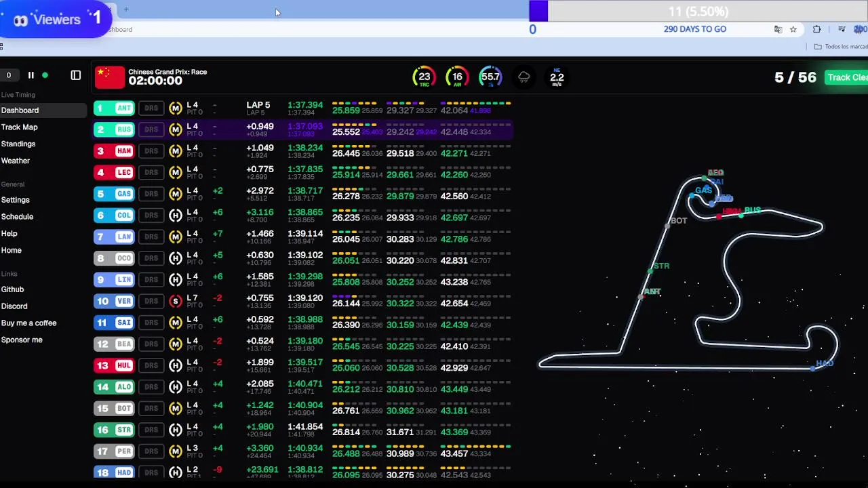
Task: Open the Track Map page
Action: click(x=19, y=127)
